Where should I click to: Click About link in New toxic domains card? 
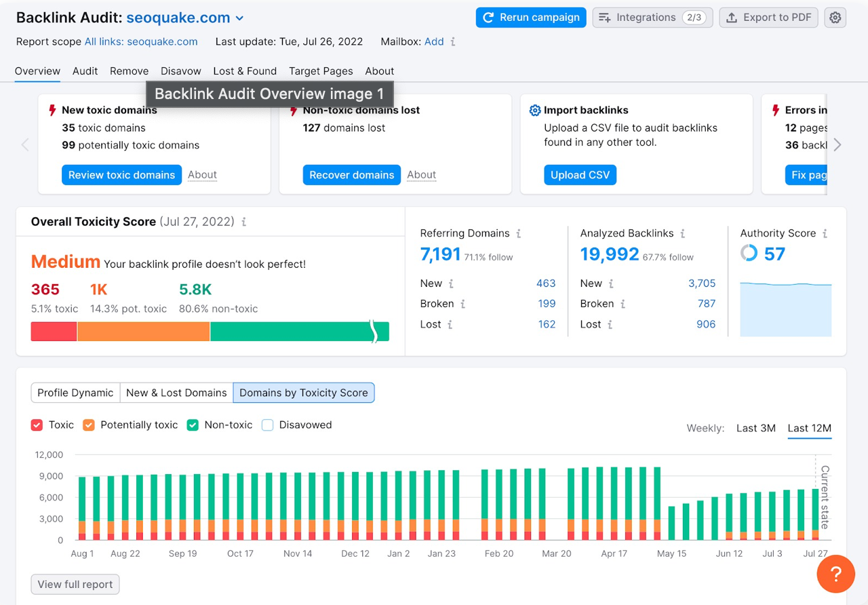(202, 175)
